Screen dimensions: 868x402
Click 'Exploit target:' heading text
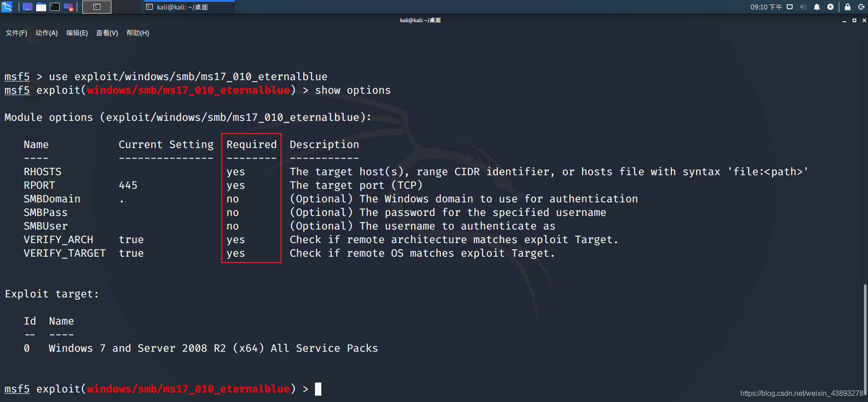pyautogui.click(x=52, y=294)
